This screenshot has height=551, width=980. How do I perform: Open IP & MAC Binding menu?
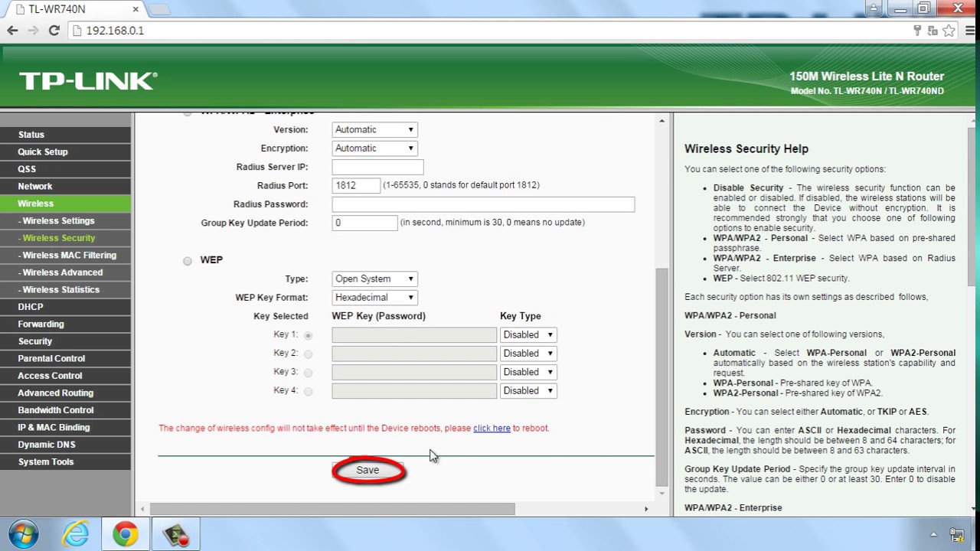coord(65,427)
